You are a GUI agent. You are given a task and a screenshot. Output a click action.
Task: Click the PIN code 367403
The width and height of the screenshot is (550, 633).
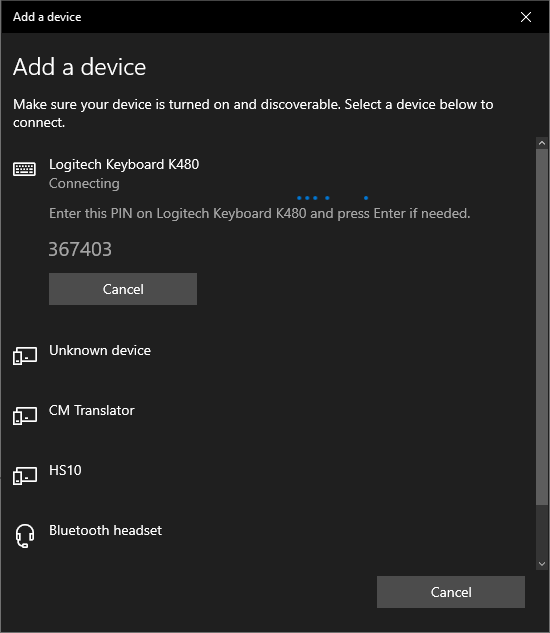[80, 249]
